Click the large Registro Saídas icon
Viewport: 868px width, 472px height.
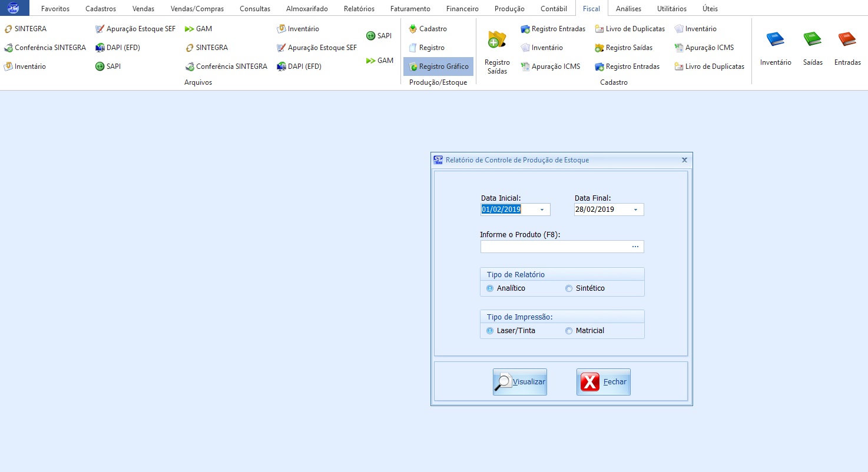pos(497,40)
